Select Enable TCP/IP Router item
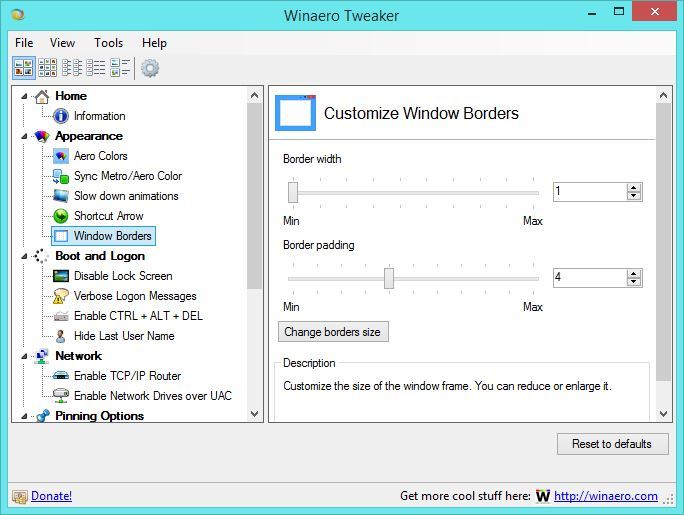 pos(127,376)
